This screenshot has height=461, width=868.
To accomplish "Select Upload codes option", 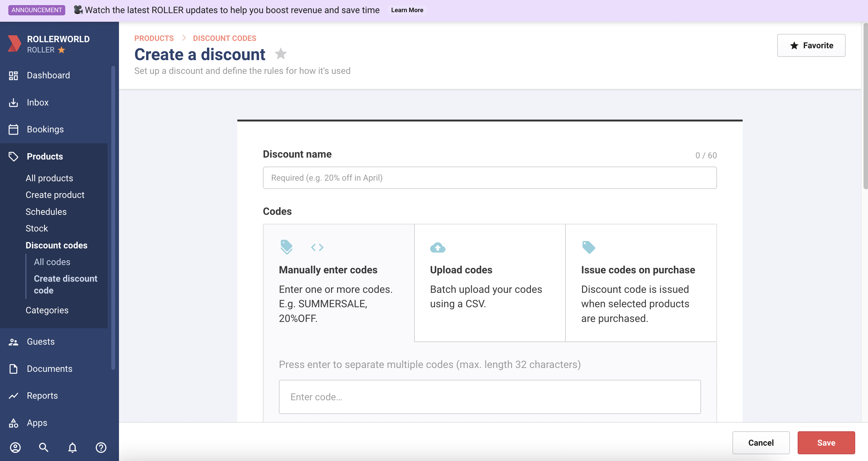I will pyautogui.click(x=490, y=283).
